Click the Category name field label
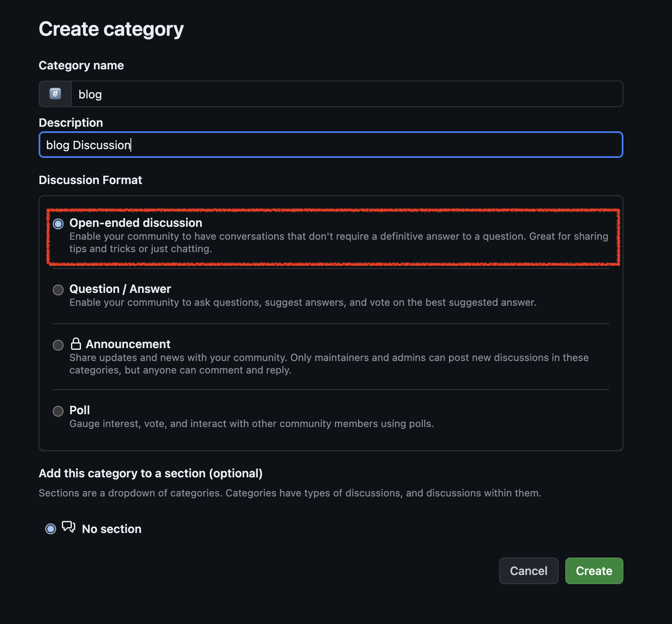Viewport: 672px width, 624px height. tap(81, 66)
